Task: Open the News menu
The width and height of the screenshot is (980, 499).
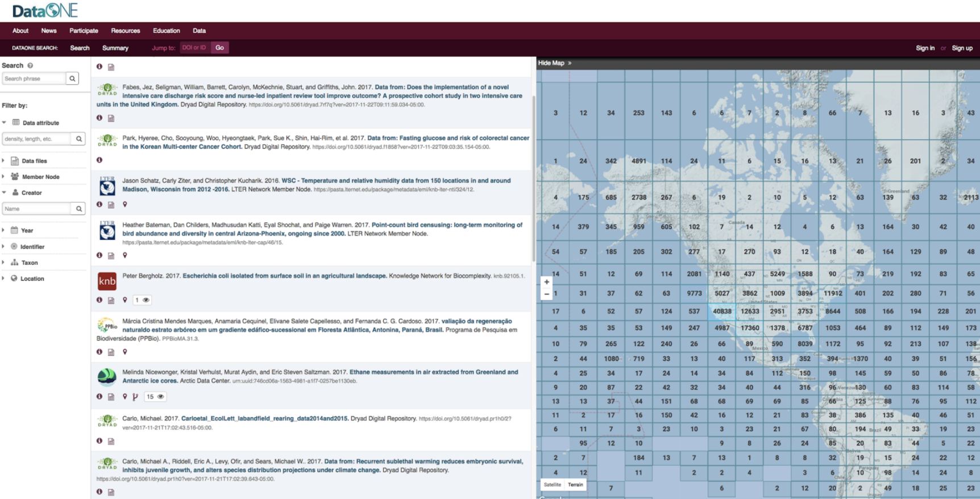Action: (x=49, y=31)
